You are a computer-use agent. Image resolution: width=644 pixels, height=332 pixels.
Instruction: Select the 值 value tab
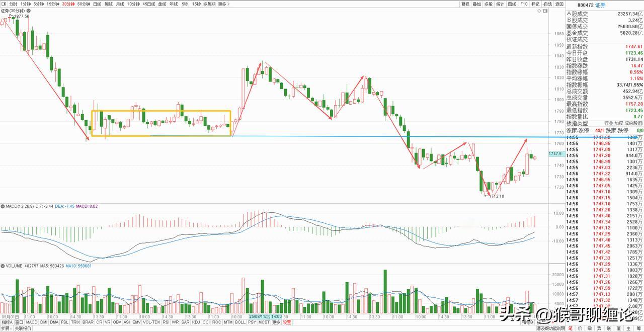(619, 328)
